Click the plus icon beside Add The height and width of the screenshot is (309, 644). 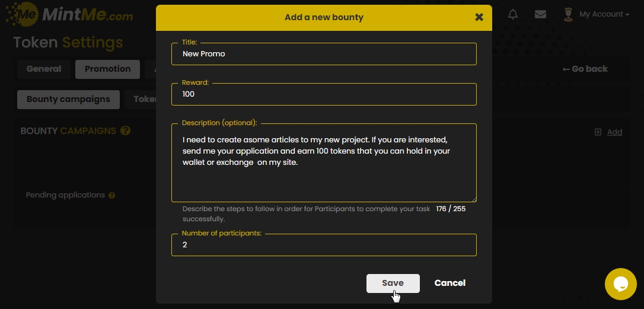click(x=598, y=132)
